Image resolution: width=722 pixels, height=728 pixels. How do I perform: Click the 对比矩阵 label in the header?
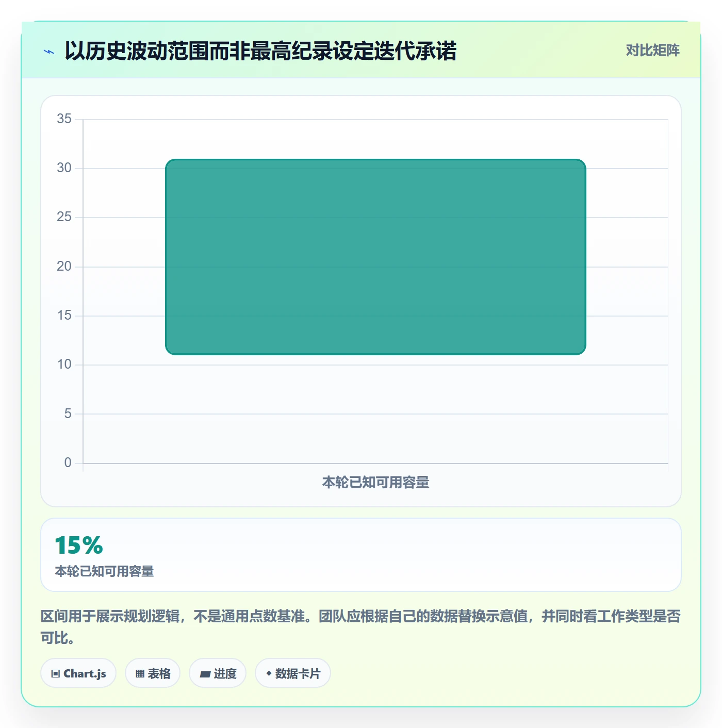[x=652, y=50]
